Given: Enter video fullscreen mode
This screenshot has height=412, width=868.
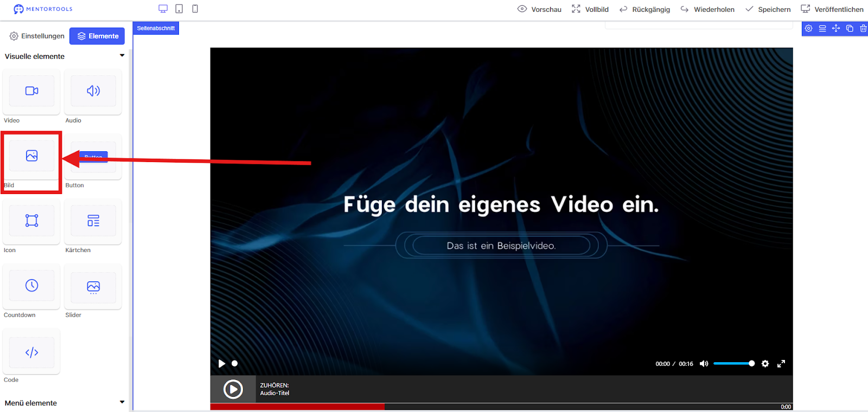Looking at the screenshot, I should pos(781,364).
